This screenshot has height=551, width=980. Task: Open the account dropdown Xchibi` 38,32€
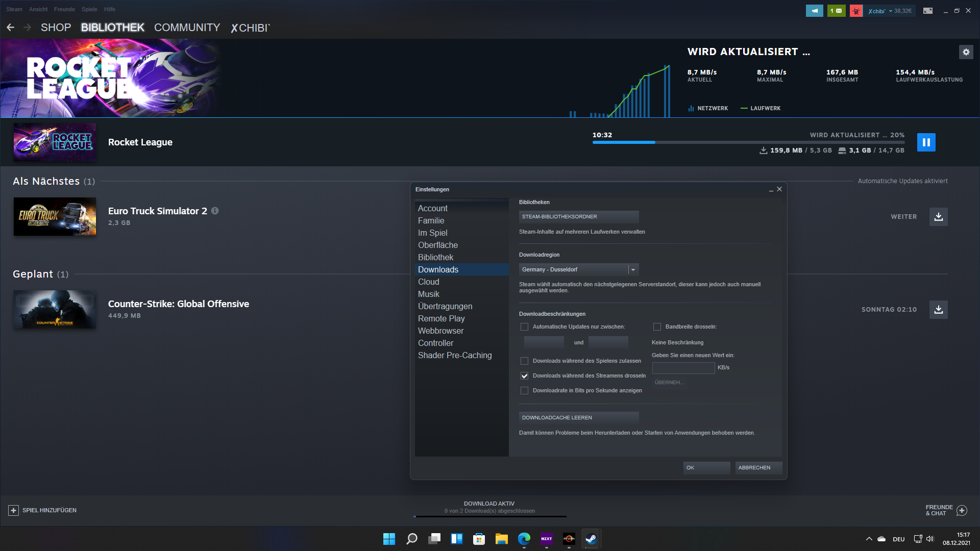click(890, 11)
